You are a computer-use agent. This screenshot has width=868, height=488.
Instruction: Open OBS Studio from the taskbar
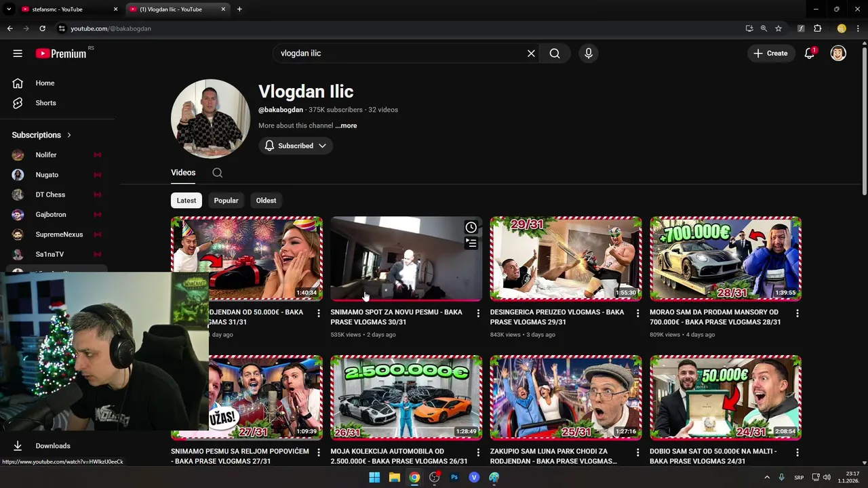click(435, 477)
